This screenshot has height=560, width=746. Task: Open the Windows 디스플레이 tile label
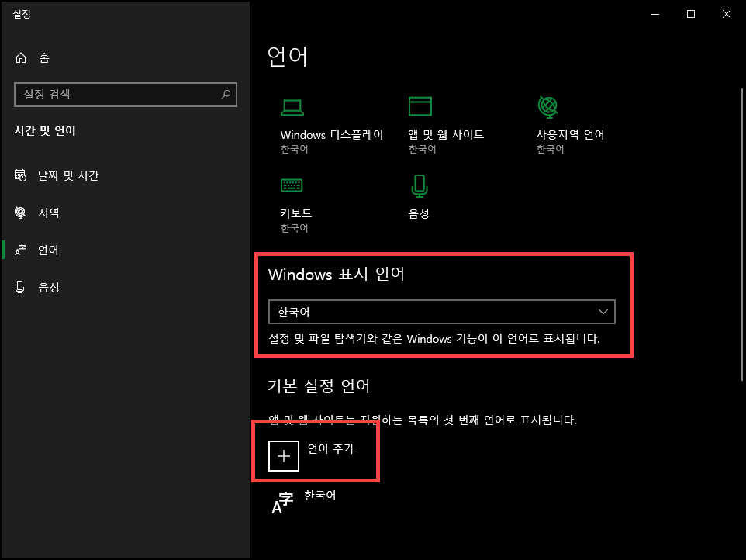coord(332,135)
